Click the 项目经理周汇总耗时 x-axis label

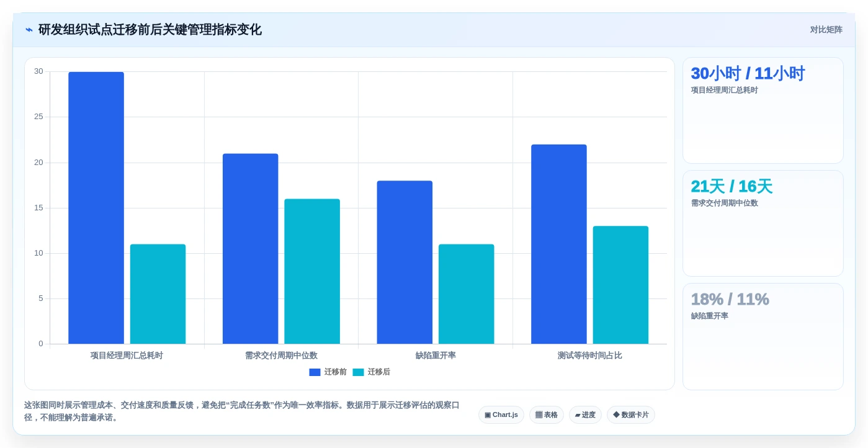click(127, 356)
